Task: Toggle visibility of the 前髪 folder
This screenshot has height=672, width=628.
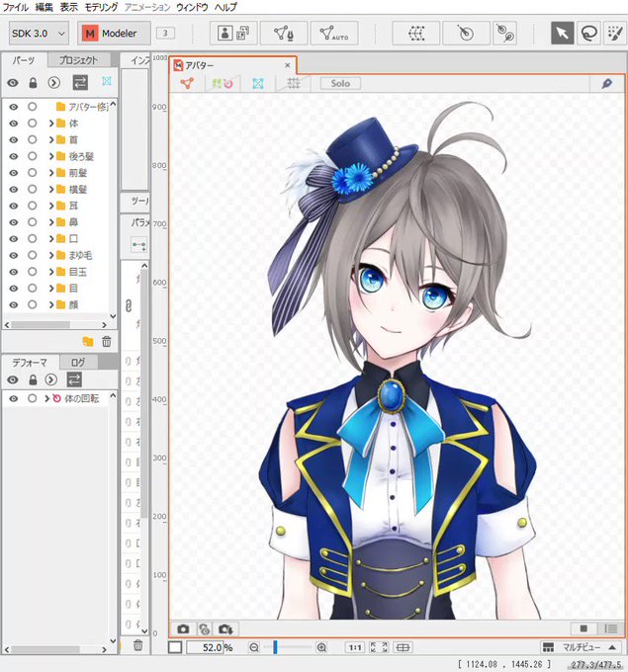Action: point(14,173)
